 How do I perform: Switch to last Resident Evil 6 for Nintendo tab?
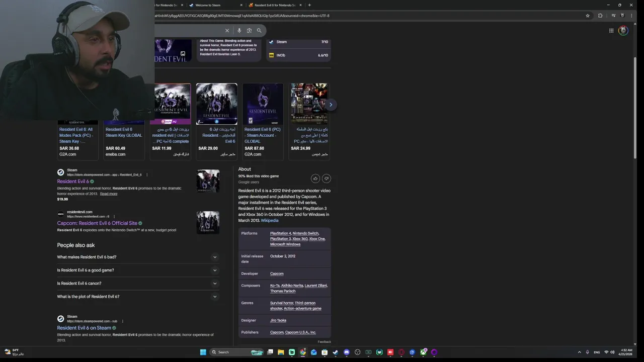275,5
